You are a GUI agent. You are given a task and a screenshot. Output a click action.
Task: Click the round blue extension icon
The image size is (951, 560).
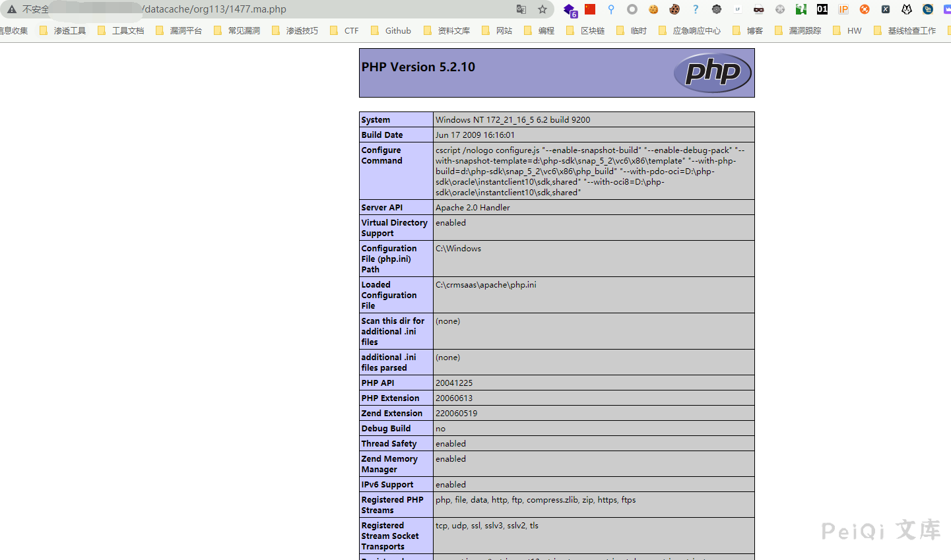click(928, 9)
